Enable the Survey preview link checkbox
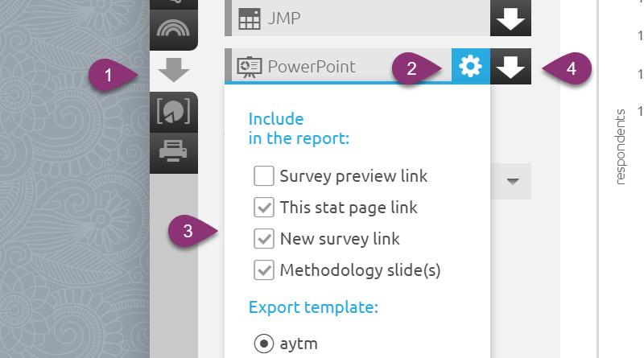Viewport: 644px width, 358px height. pyautogui.click(x=264, y=175)
